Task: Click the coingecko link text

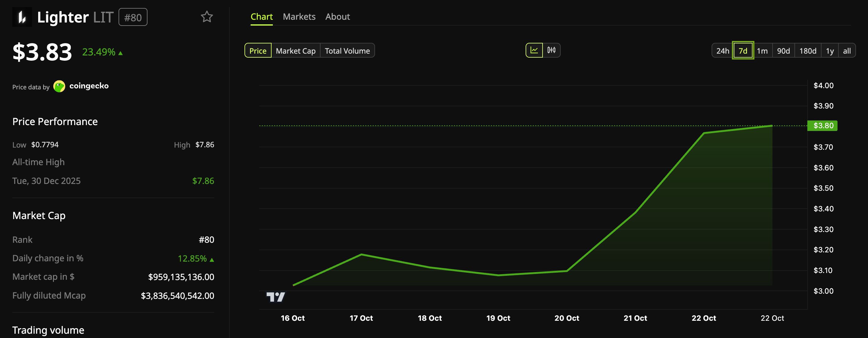Action: pyautogui.click(x=89, y=86)
